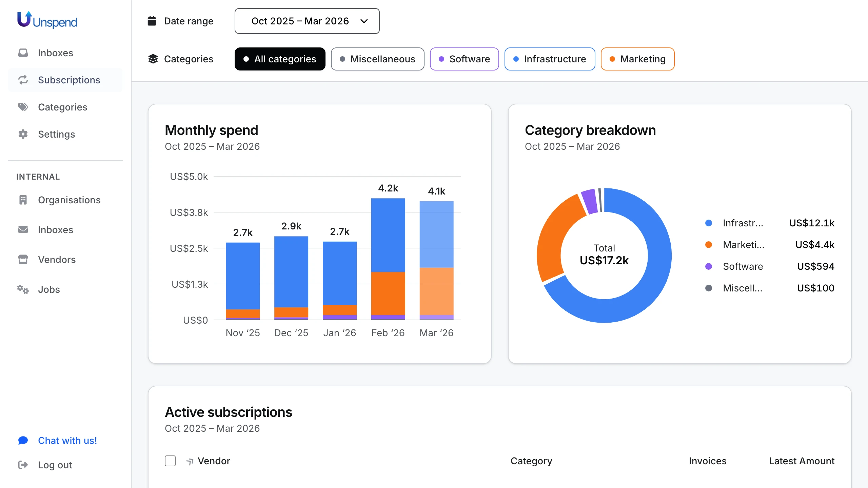Viewport: 868px width, 488px height.
Task: Click the blue Infrastructure legend dot
Action: tap(709, 223)
